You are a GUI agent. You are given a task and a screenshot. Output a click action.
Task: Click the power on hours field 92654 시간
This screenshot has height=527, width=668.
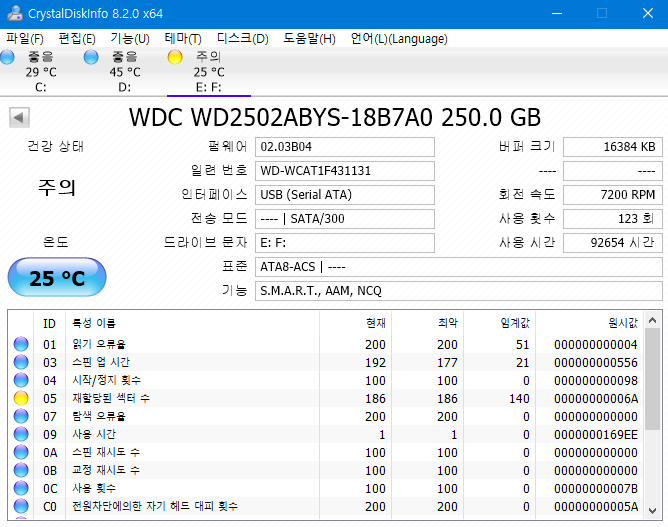613,243
